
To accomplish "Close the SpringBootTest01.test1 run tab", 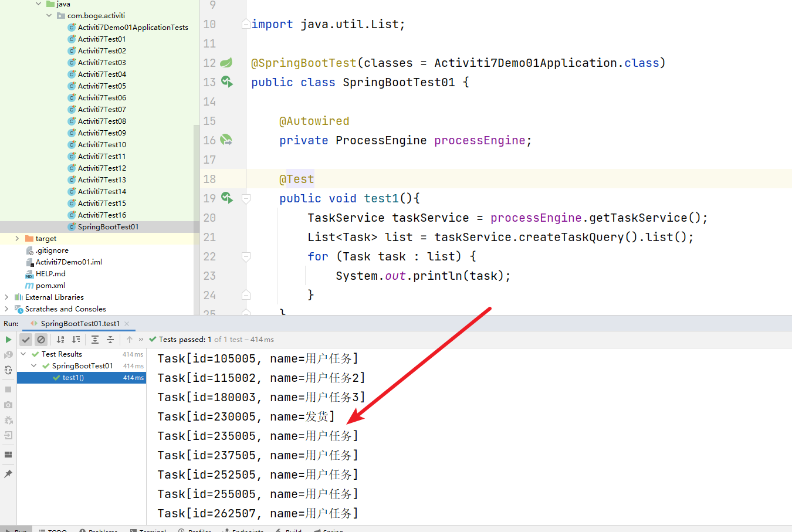I will 127,324.
